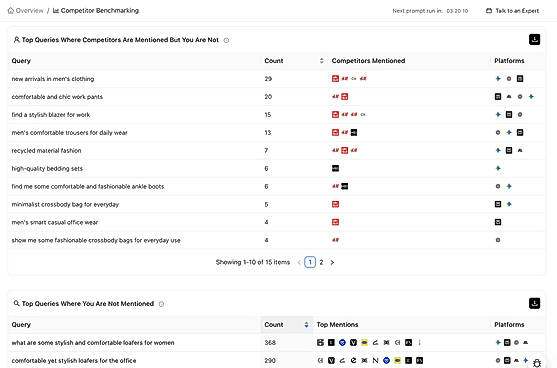Click the Competitor Benchmarking breadcrumb
Image resolution: width=557 pixels, height=368 pixels.
point(96,11)
